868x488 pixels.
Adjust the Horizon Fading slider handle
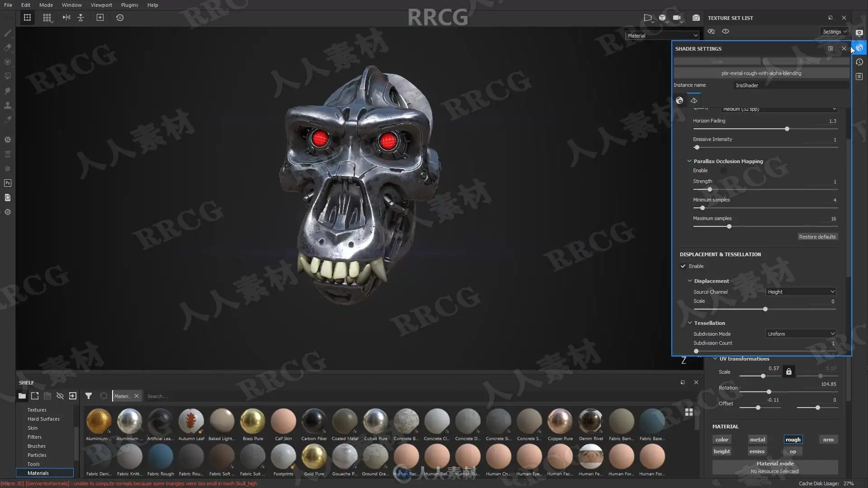click(787, 129)
